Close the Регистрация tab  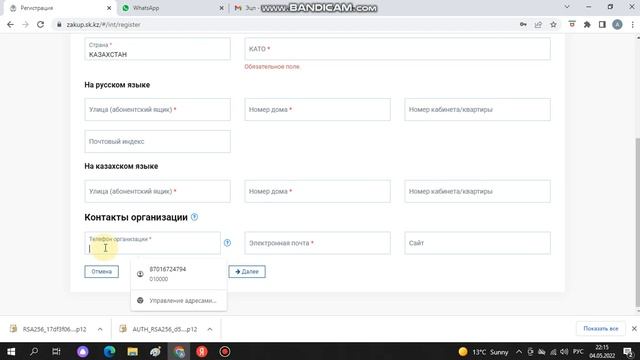tap(109, 8)
